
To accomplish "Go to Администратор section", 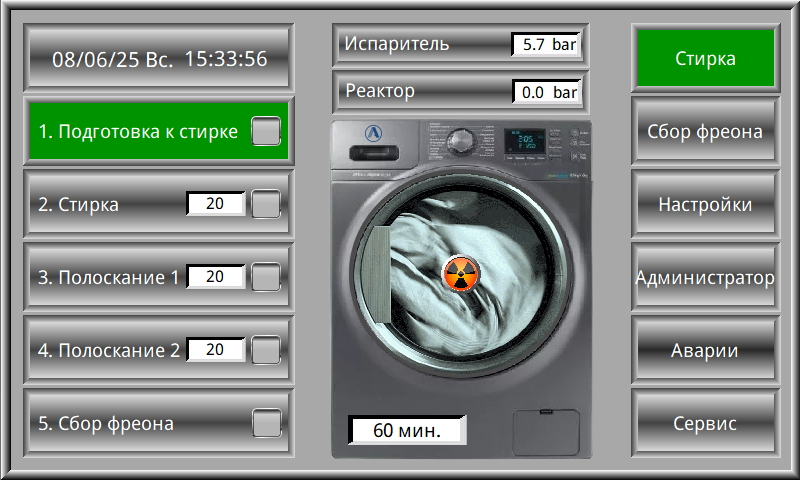I will coord(705,278).
